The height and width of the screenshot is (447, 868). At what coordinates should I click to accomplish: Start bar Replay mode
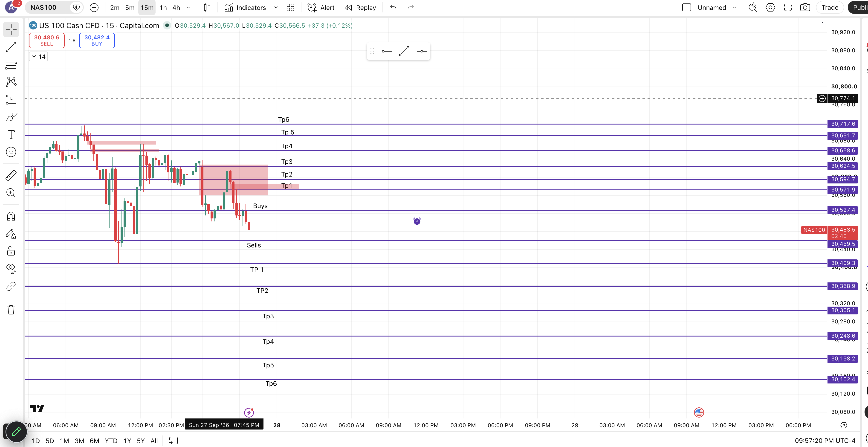pos(360,7)
